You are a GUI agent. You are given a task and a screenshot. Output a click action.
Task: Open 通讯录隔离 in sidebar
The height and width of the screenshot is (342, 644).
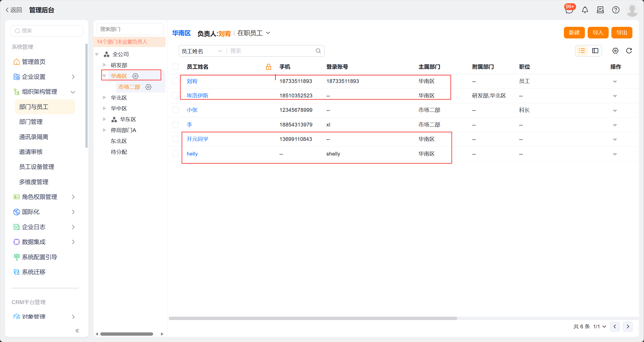[x=34, y=137]
